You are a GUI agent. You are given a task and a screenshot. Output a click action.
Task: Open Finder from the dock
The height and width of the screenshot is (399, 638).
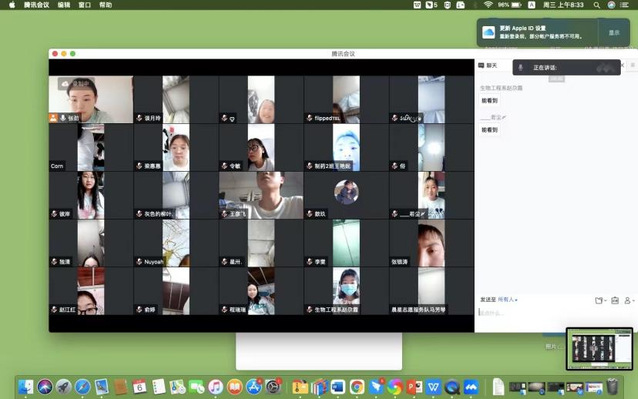coord(26,387)
